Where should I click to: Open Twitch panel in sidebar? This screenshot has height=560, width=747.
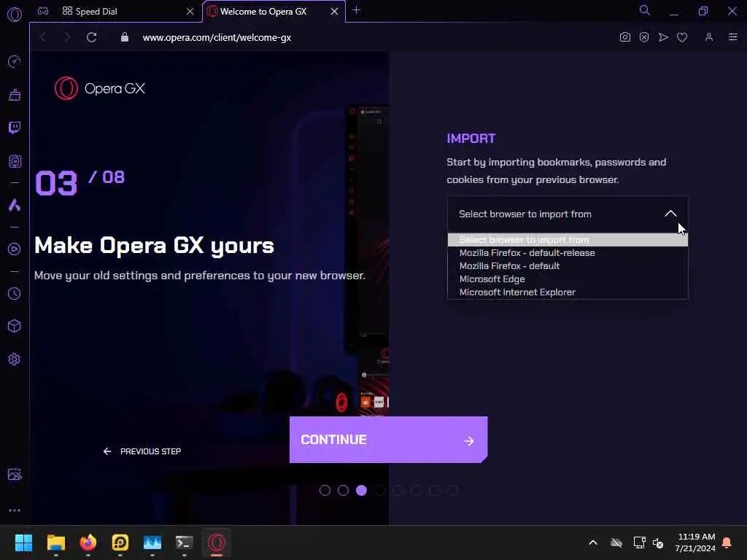[15, 128]
